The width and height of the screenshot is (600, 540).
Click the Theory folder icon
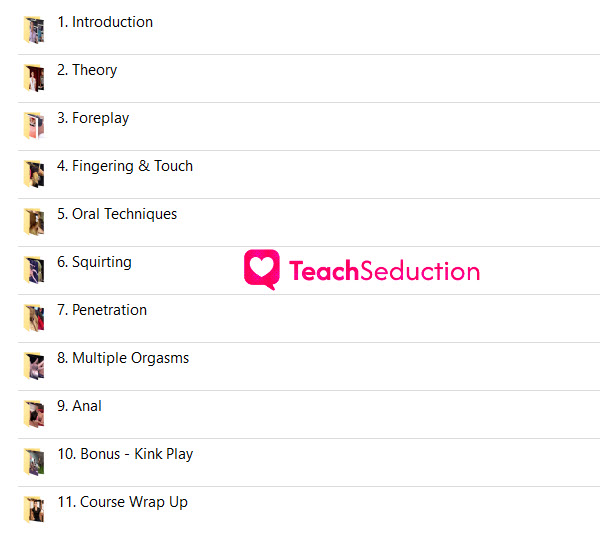(x=34, y=78)
